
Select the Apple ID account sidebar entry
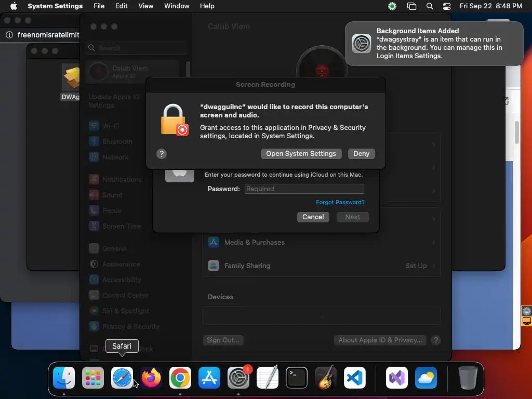132,72
